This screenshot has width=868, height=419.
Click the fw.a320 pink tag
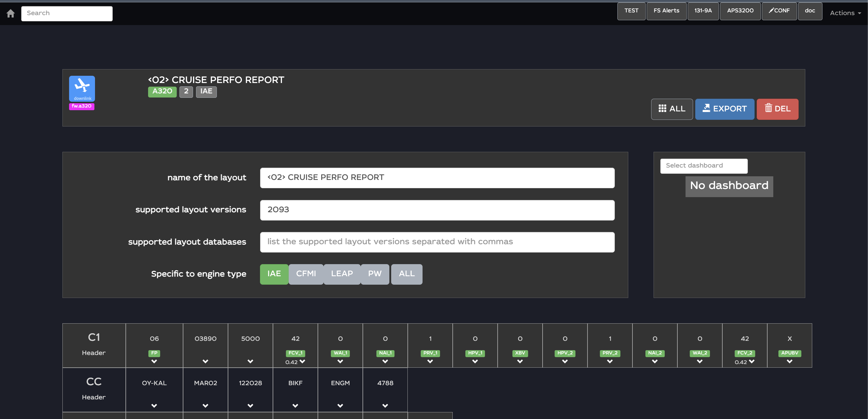pyautogui.click(x=81, y=106)
